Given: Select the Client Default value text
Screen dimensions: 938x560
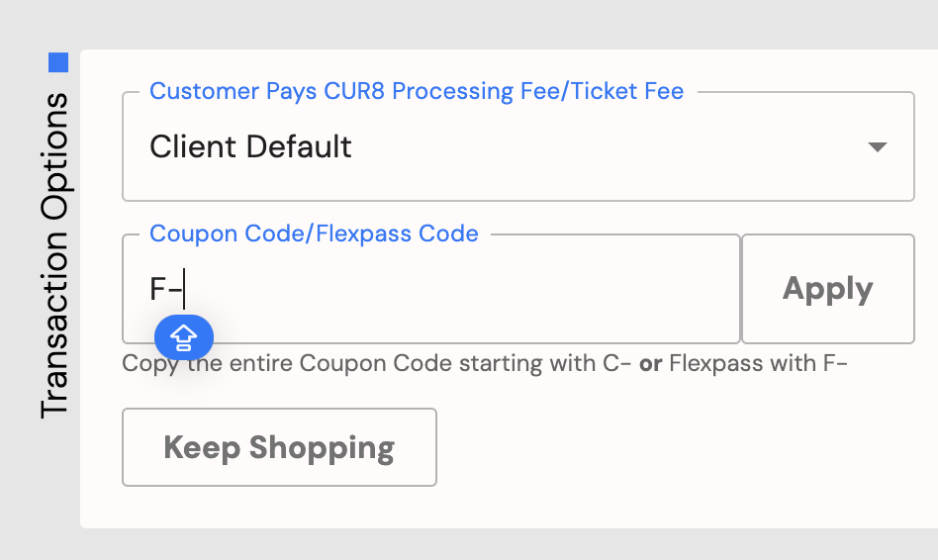Looking at the screenshot, I should tap(250, 146).
